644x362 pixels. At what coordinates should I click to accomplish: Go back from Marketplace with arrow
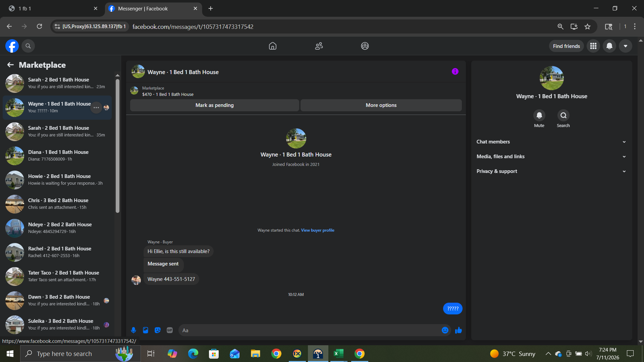point(10,65)
